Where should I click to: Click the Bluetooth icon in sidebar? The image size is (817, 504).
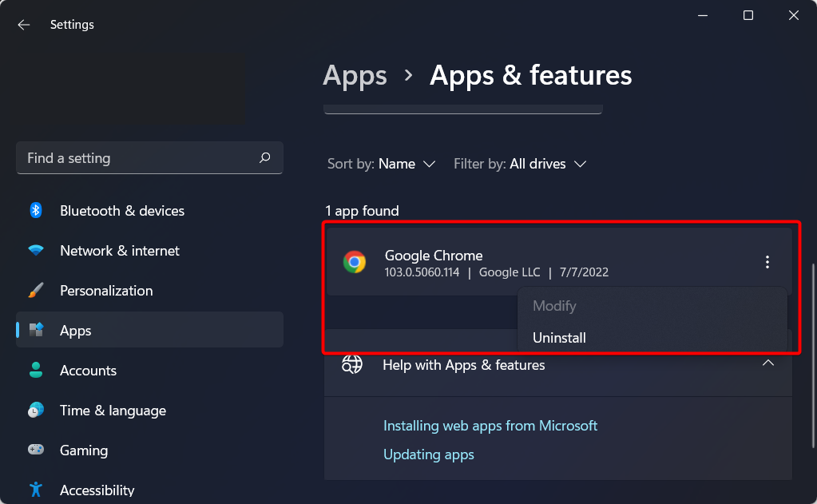[35, 210]
